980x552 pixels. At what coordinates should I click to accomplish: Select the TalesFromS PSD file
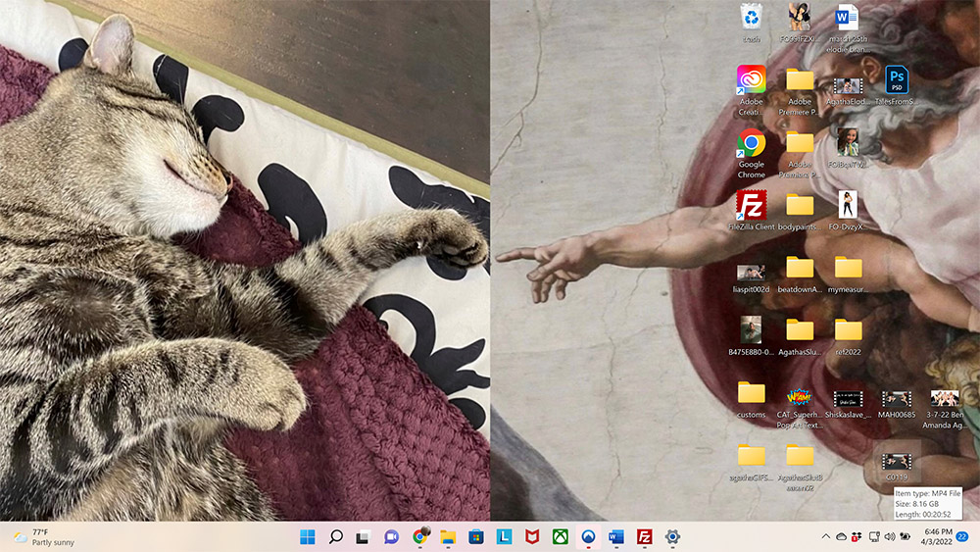897,80
